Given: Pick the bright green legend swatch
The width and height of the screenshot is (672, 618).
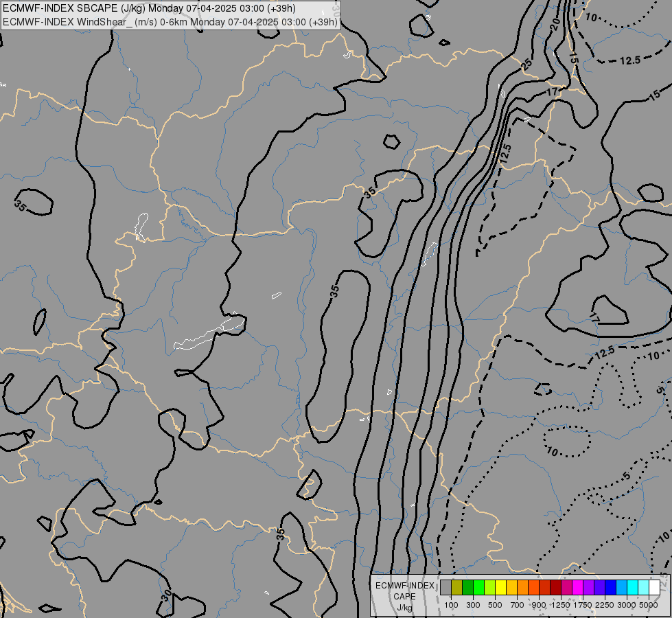Looking at the screenshot, I should click(478, 587).
